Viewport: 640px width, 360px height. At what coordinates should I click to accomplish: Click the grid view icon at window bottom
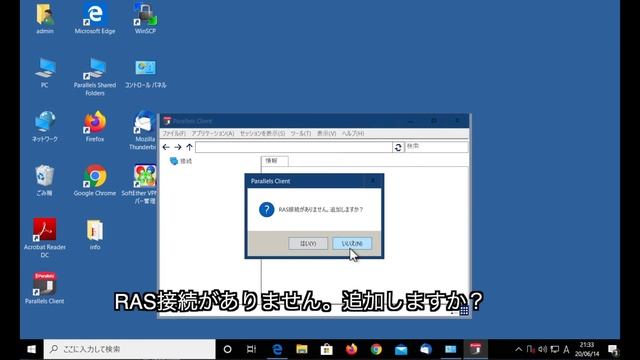(x=464, y=310)
